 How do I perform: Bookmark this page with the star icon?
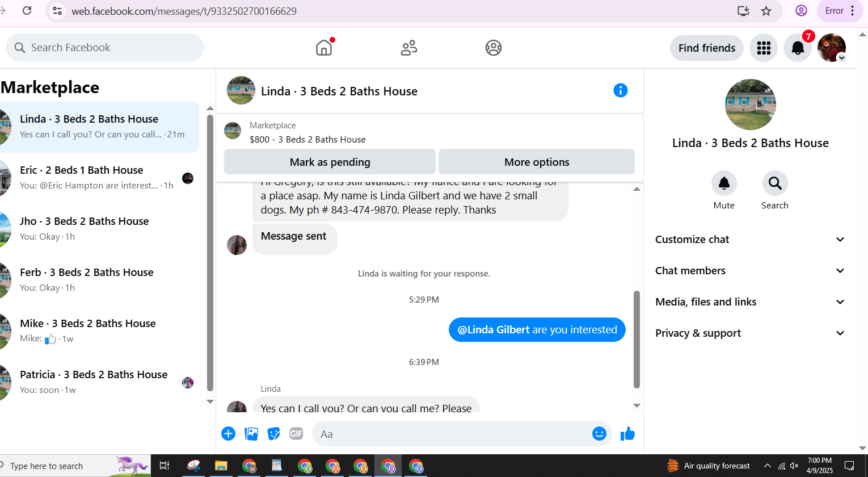click(x=766, y=11)
